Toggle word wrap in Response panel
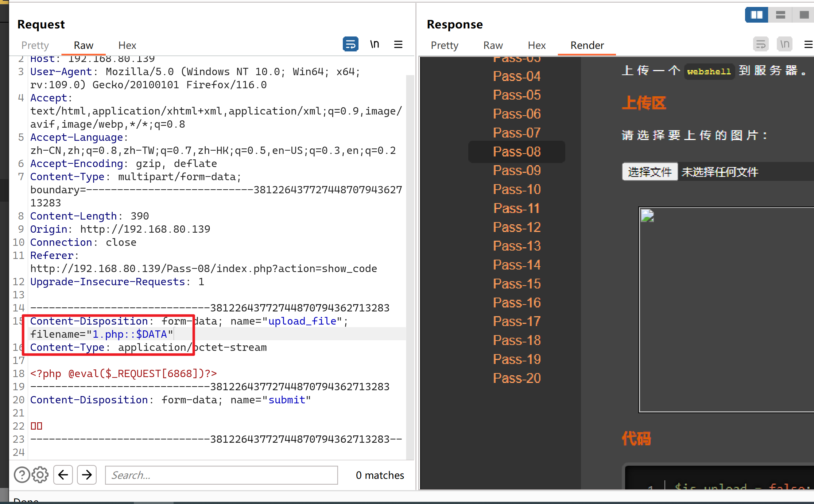This screenshot has width=814, height=504. click(761, 44)
